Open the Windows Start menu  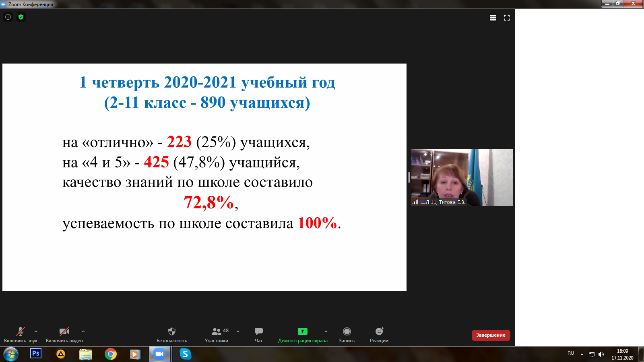point(11,354)
